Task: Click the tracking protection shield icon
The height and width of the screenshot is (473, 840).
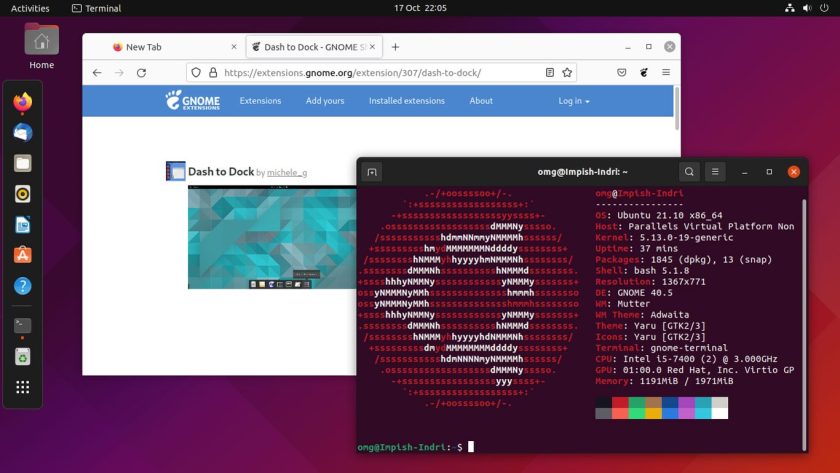Action: click(x=196, y=73)
